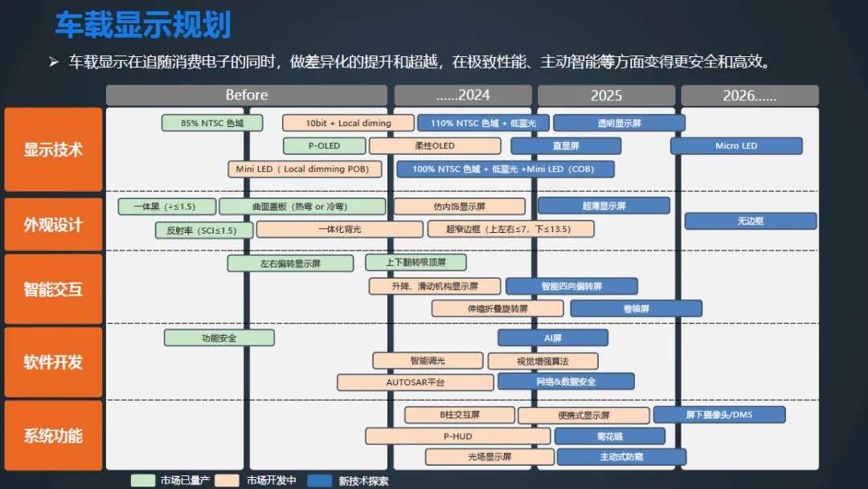Click the "显示技术" row label

point(53,150)
